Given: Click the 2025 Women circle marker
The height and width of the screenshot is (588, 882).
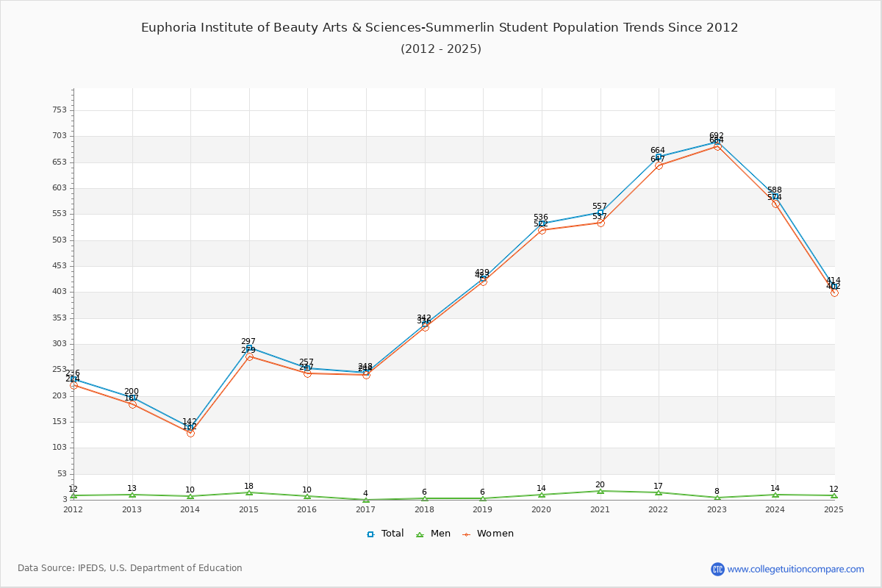Looking at the screenshot, I should [834, 293].
